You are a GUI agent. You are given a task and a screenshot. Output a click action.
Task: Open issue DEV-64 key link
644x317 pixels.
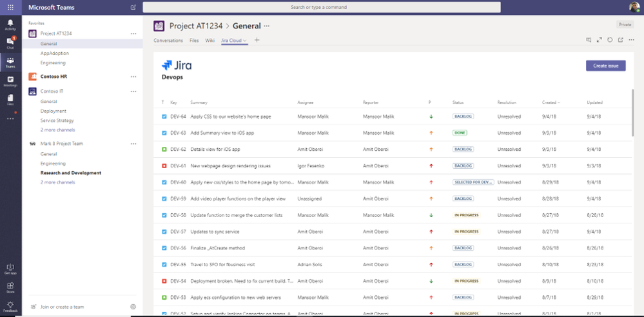pos(179,117)
